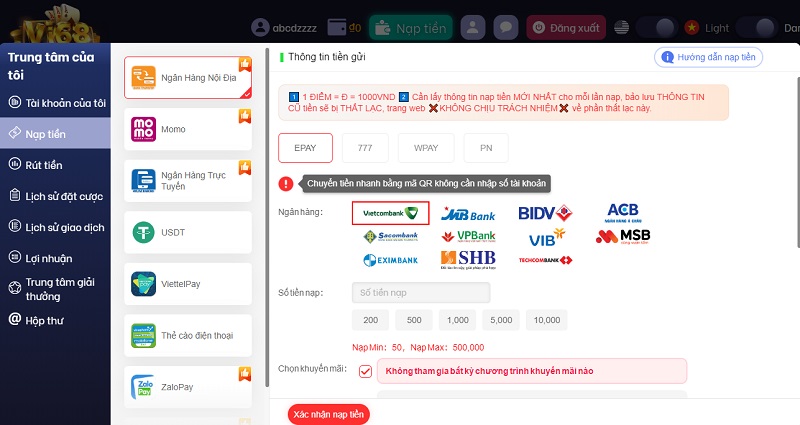Open the chat message icon in header
The image size is (800, 425).
point(506,28)
